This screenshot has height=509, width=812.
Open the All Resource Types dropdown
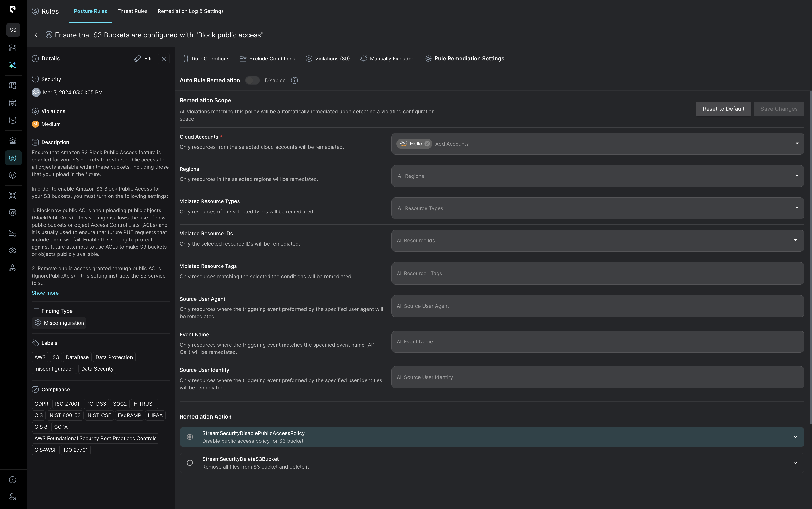click(797, 208)
